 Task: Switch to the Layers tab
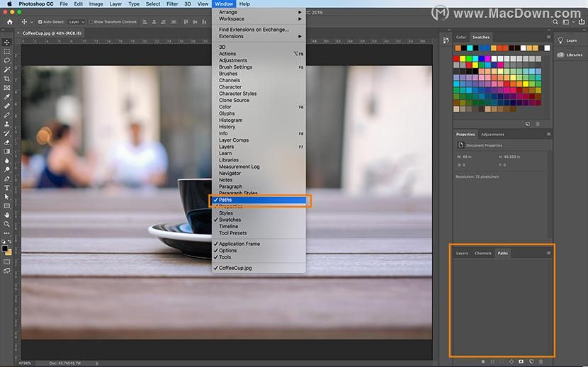point(462,253)
